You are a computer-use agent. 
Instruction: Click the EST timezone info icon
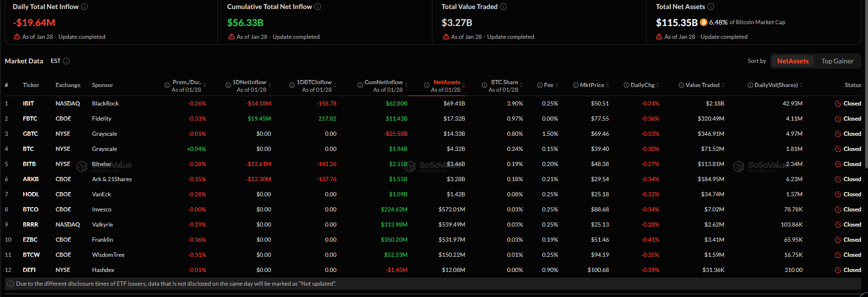[x=66, y=61]
